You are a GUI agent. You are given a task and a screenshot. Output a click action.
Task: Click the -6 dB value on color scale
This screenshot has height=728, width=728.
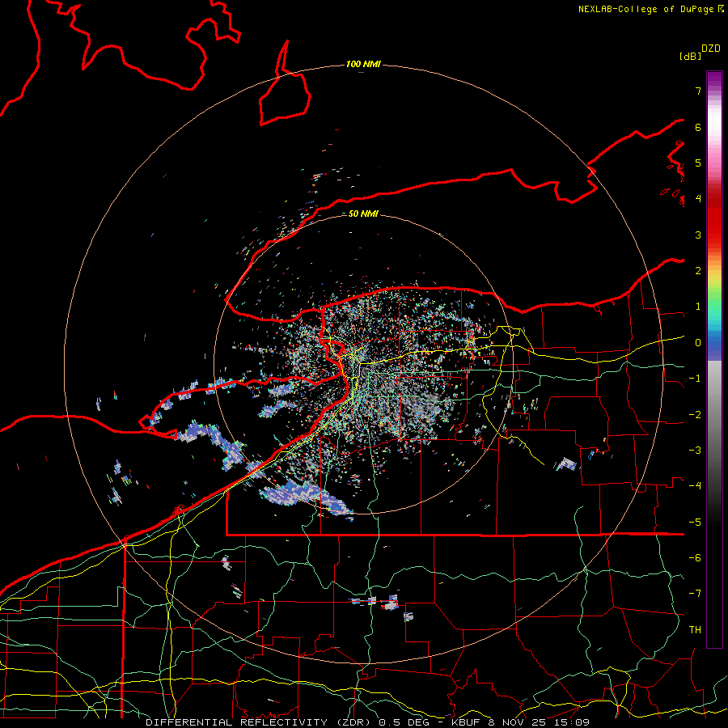695,558
